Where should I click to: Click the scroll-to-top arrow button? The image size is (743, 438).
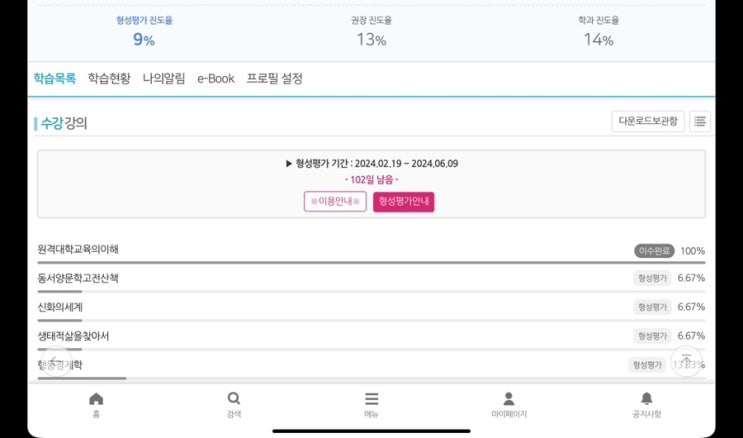686,361
